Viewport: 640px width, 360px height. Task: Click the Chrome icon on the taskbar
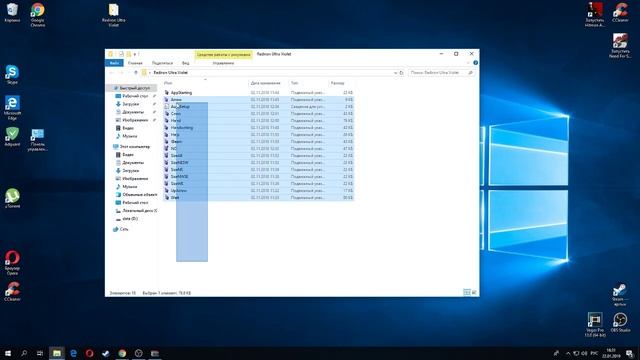coord(122,353)
